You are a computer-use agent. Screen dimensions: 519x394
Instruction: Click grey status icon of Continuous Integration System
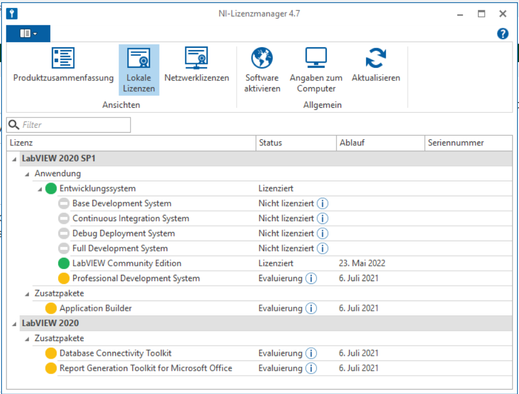pos(63,218)
